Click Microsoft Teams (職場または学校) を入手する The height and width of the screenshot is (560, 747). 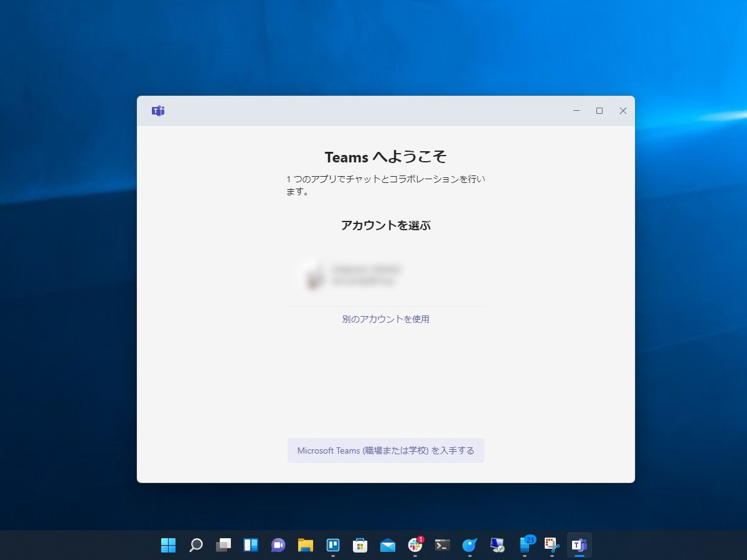385,450
